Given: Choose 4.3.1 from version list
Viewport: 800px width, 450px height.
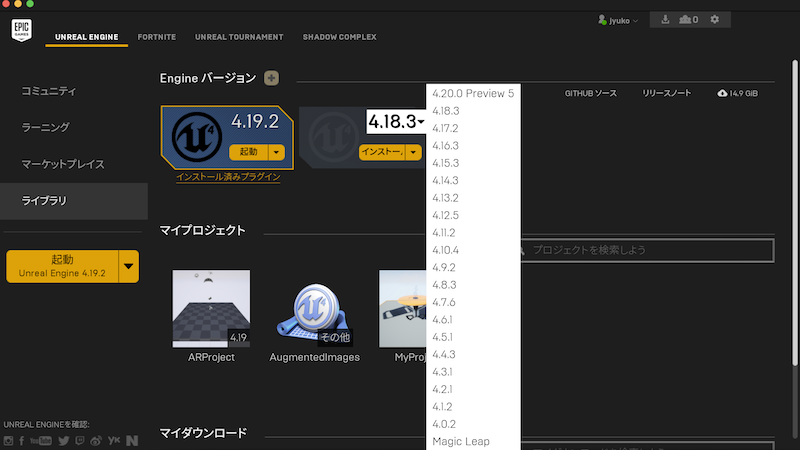Looking at the screenshot, I should pyautogui.click(x=473, y=371).
